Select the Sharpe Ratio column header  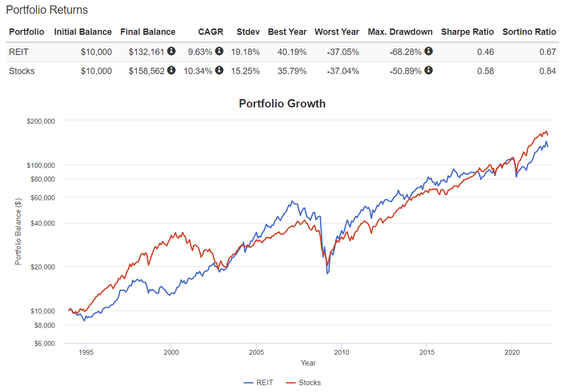[x=467, y=32]
